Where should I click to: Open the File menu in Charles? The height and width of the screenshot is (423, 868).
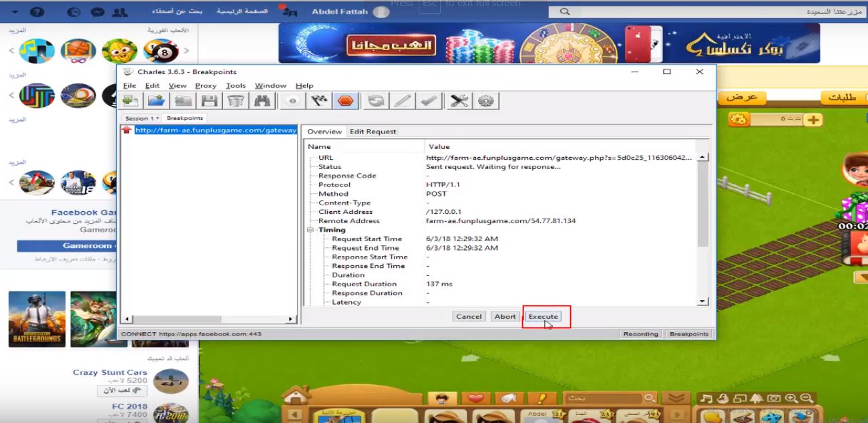pos(130,86)
